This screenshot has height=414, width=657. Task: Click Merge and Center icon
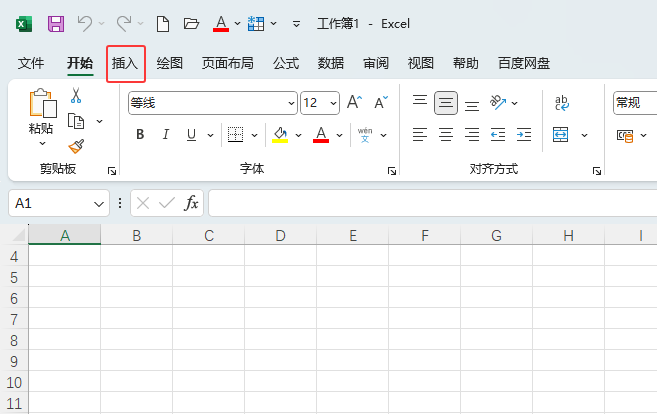coord(561,135)
